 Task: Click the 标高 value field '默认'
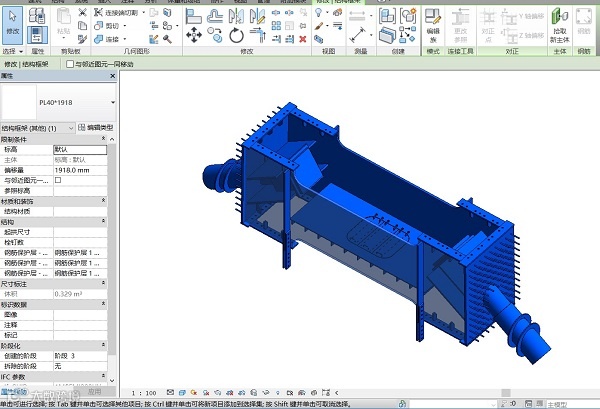click(80, 150)
